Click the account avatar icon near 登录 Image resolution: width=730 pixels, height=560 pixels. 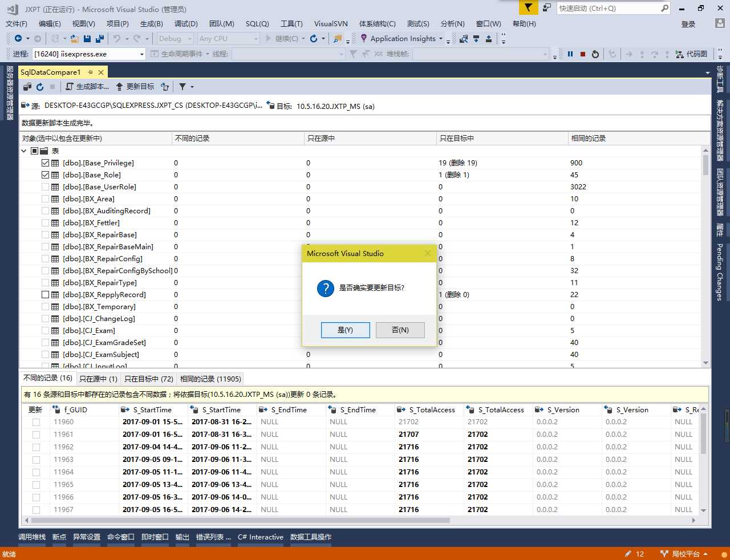(x=720, y=23)
